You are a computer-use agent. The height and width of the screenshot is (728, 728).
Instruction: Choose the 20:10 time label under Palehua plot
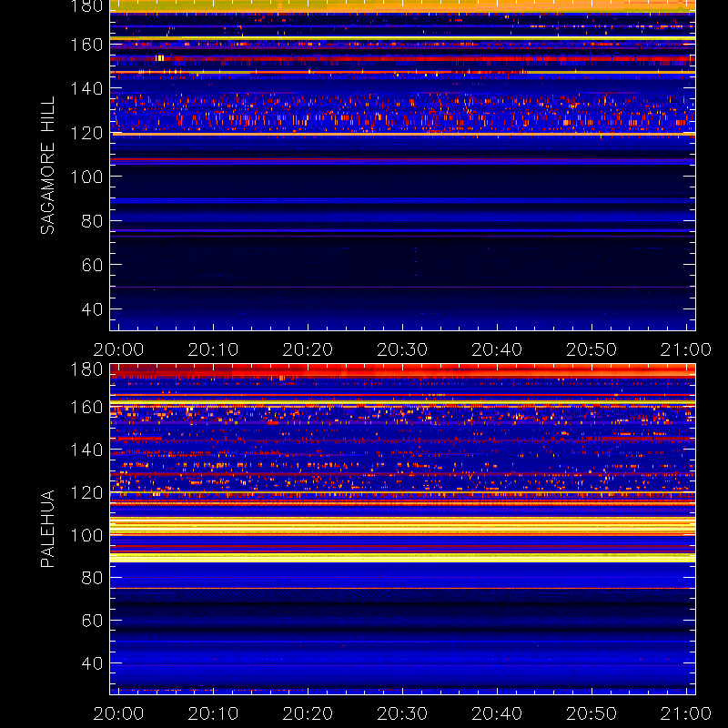(x=213, y=713)
